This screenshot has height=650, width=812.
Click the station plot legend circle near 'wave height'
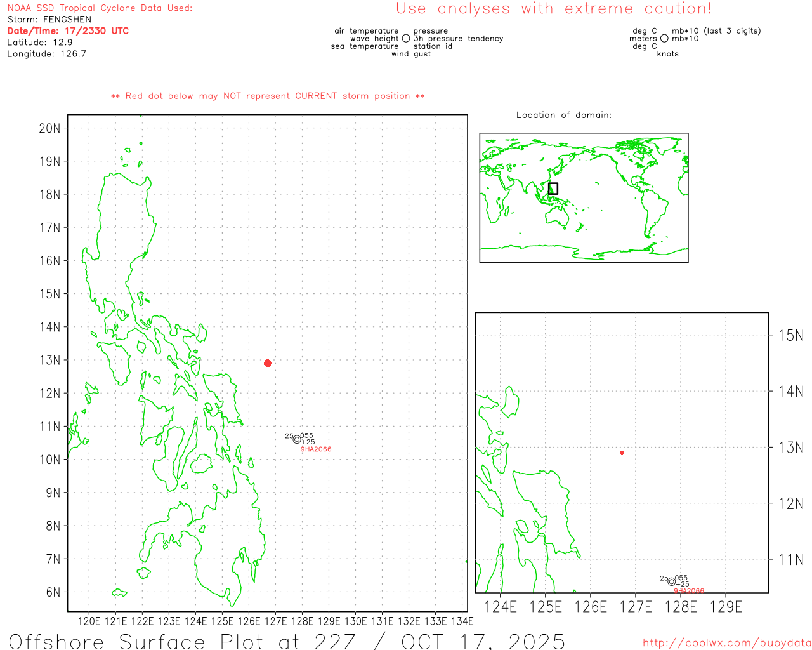click(406, 39)
